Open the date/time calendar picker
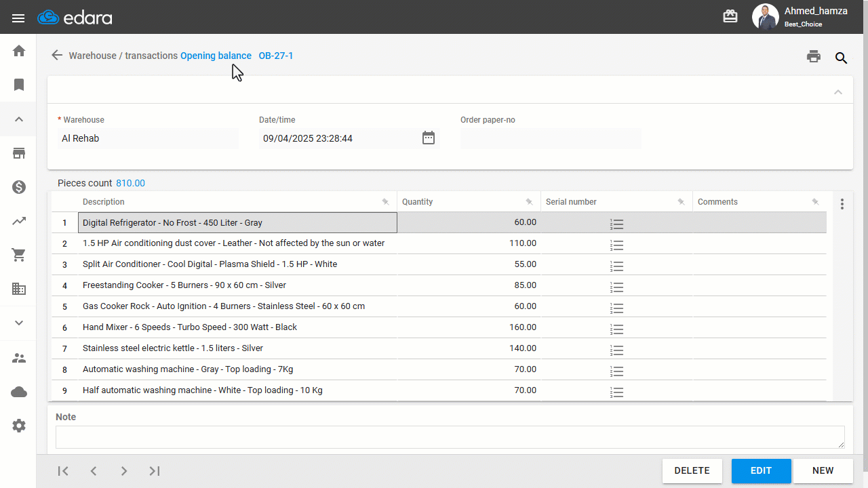Screen dimensions: 868x488 pos(429,138)
